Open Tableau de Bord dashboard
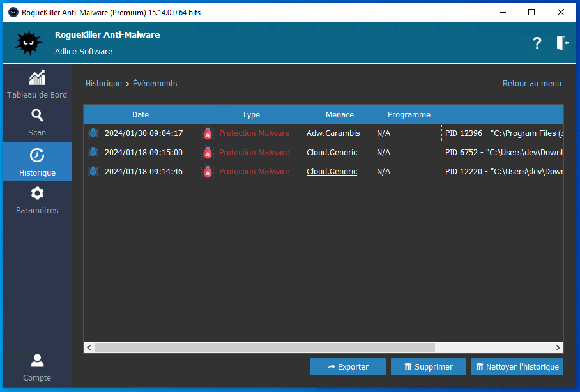580x392 pixels. pos(37,85)
